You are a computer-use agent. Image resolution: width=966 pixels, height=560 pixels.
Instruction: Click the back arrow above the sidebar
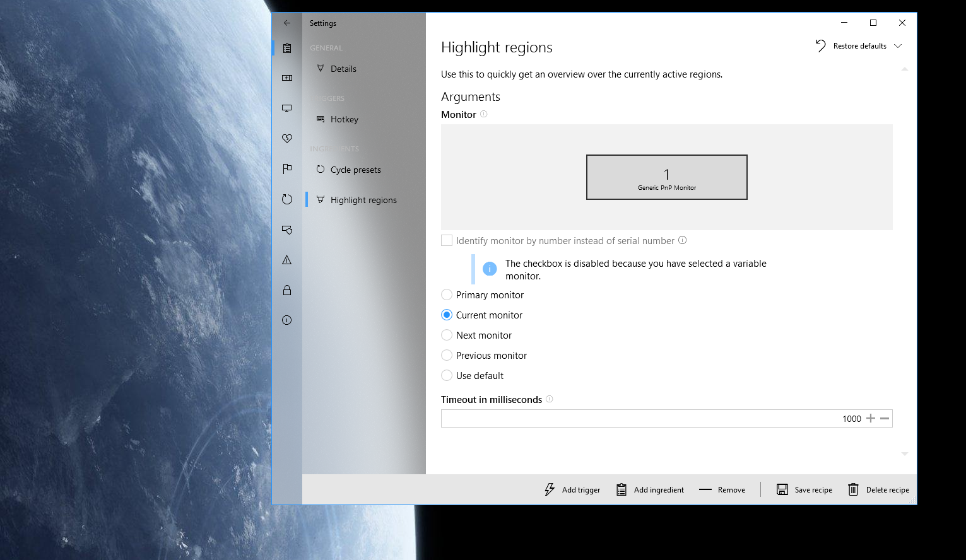pos(287,23)
